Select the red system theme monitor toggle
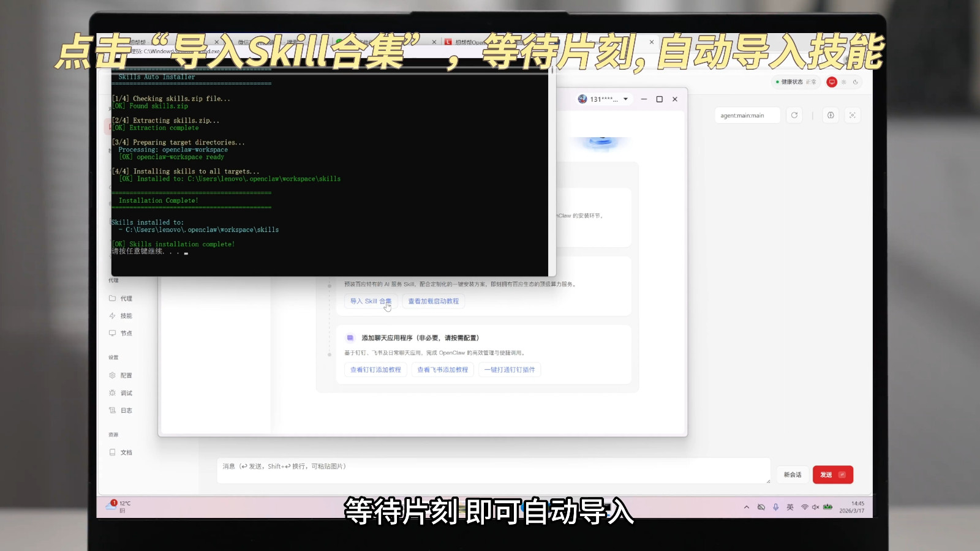This screenshot has width=980, height=551. pyautogui.click(x=832, y=82)
